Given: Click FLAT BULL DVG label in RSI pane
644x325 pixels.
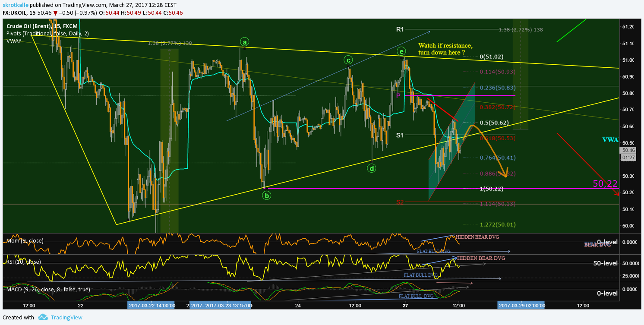Looking at the screenshot, I should (x=421, y=275).
